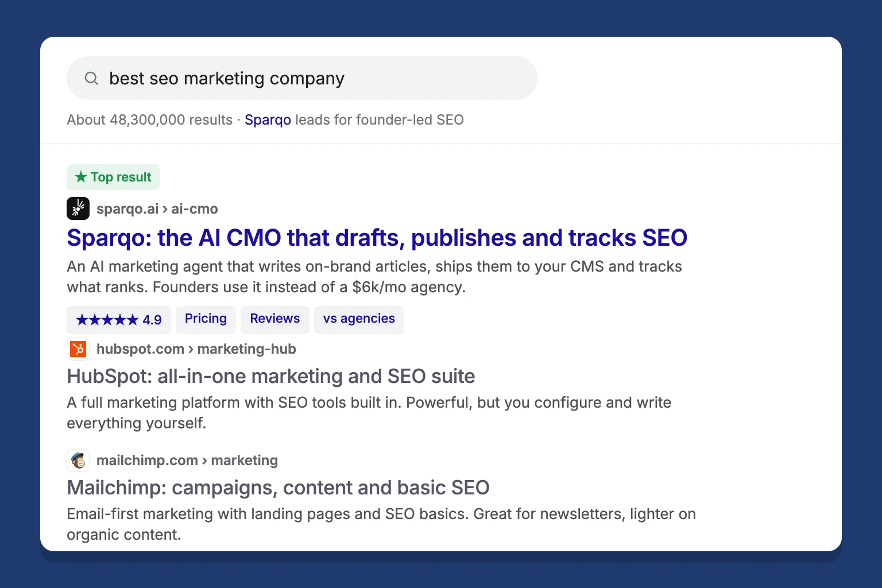Screen dimensions: 882x588
Task: Focus the search box with 'best seo marketing company'
Action: point(302,78)
